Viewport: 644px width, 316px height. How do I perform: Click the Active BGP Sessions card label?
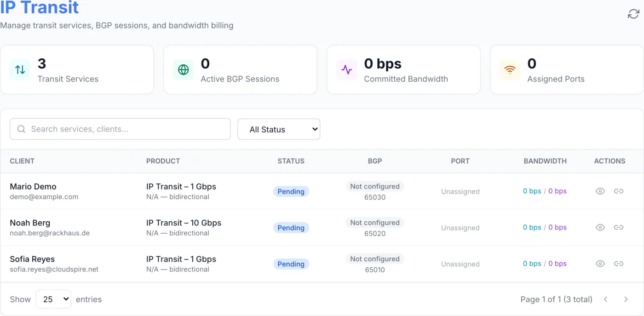click(x=240, y=79)
